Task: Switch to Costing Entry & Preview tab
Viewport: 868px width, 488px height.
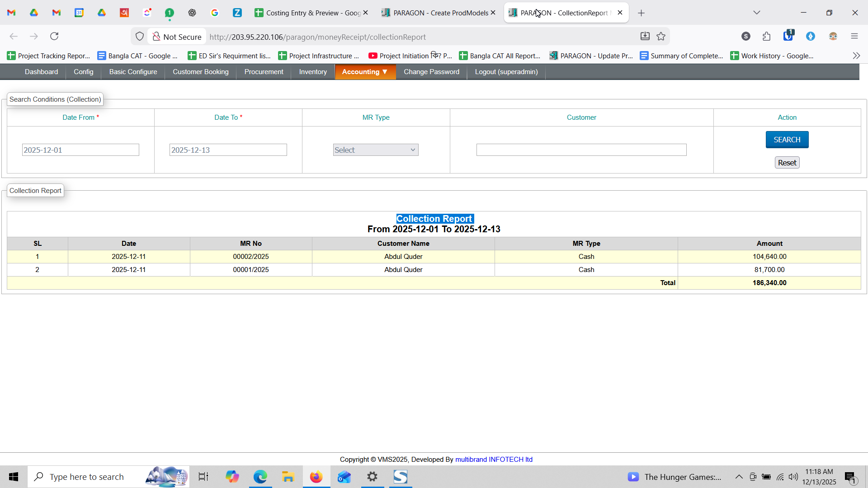Action: (x=307, y=13)
